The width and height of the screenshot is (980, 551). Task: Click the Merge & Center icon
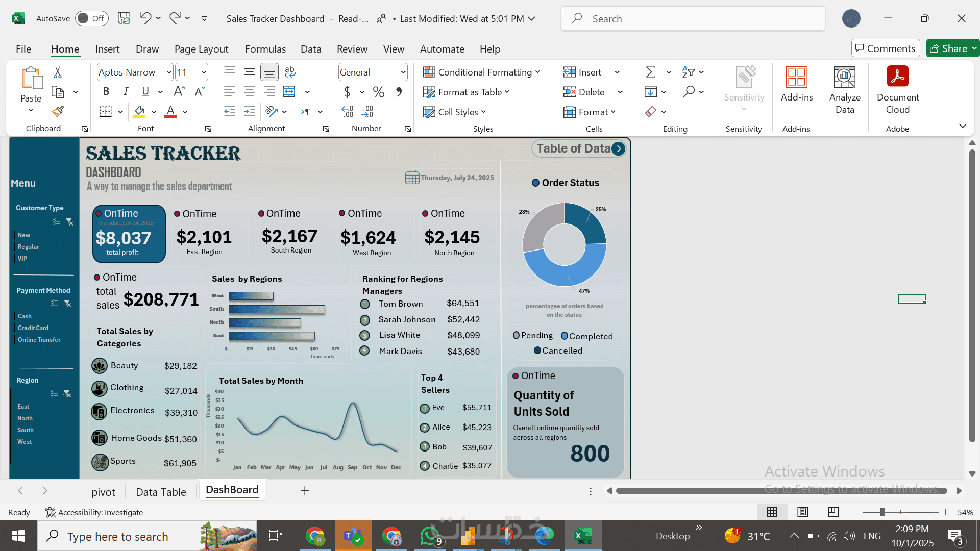289,92
